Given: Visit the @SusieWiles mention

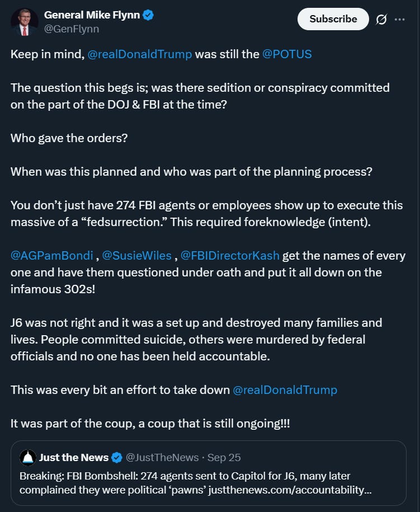Looking at the screenshot, I should [136, 256].
